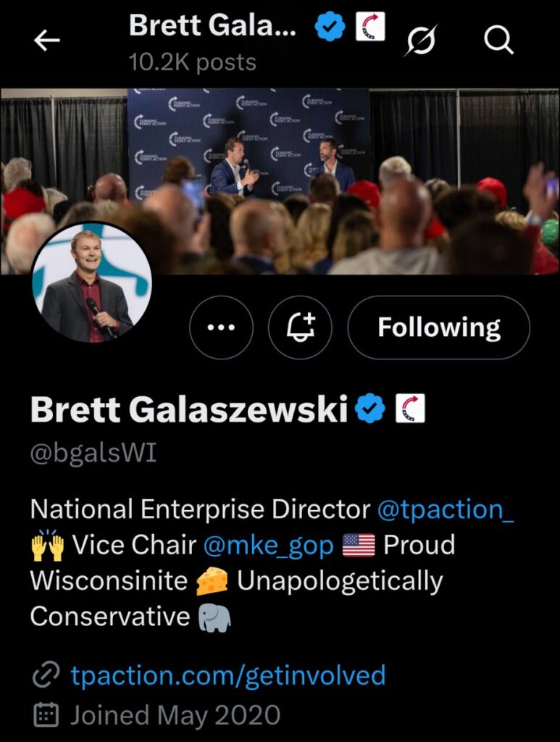Tap the truncated Brett Gala... header title

click(213, 25)
